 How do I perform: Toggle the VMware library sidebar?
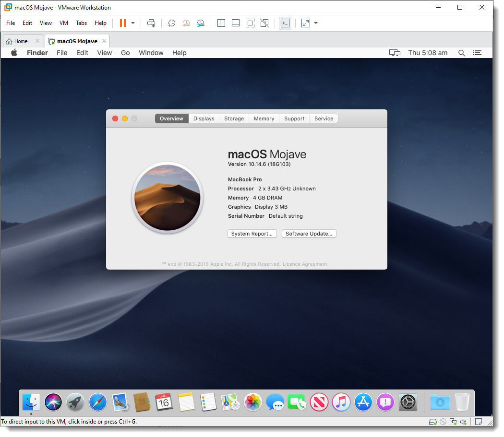(221, 23)
